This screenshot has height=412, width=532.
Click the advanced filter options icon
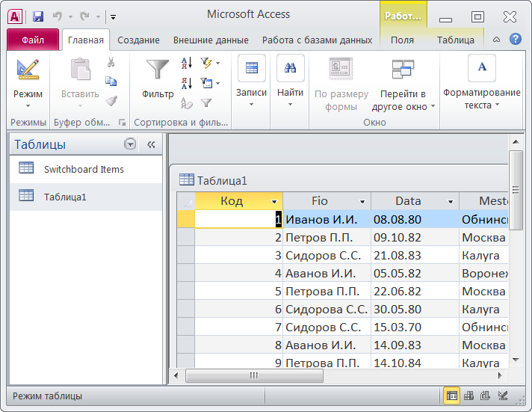point(206,82)
